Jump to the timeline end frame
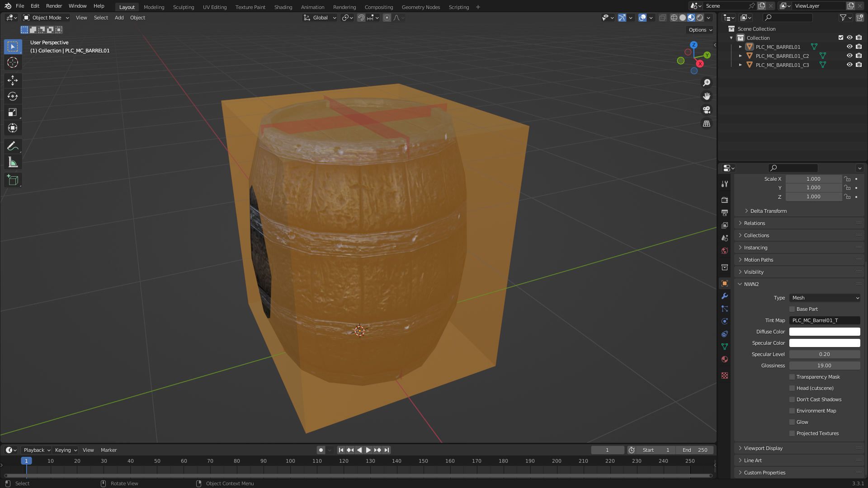 pos(387,450)
